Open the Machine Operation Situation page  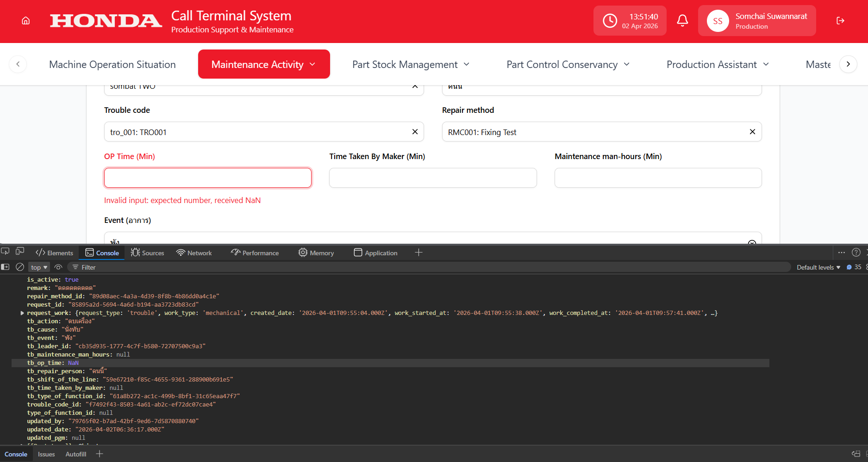click(x=112, y=64)
